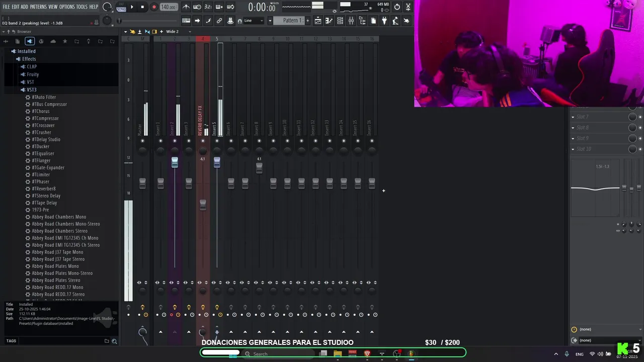The height and width of the screenshot is (362, 644).
Task: Click search icon in Browser TAGS bar
Action: pos(114,341)
